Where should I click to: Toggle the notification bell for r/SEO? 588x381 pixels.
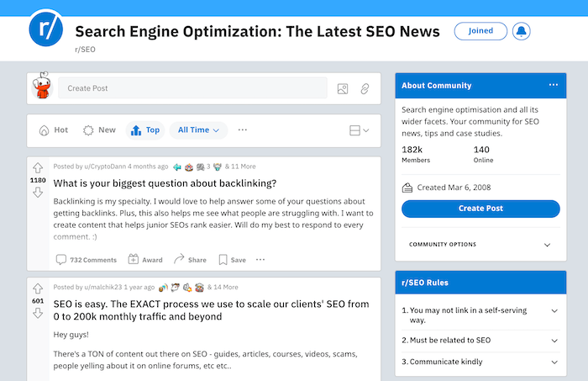tap(522, 31)
